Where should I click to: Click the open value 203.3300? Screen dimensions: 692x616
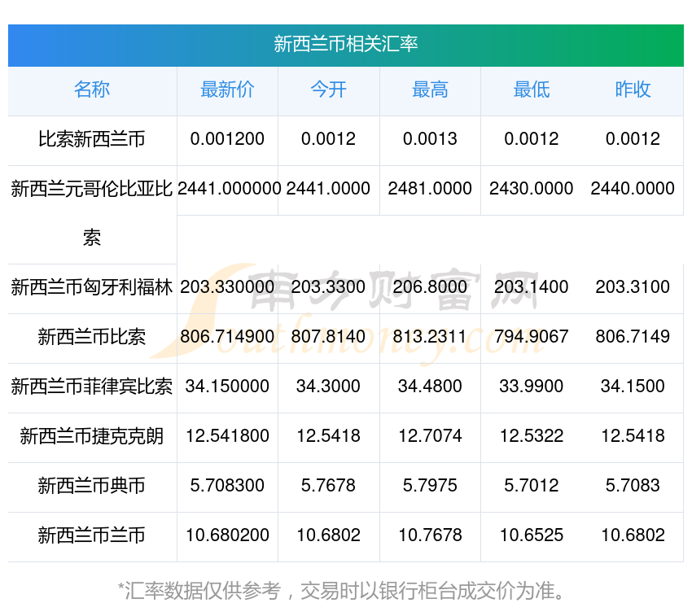click(x=328, y=287)
